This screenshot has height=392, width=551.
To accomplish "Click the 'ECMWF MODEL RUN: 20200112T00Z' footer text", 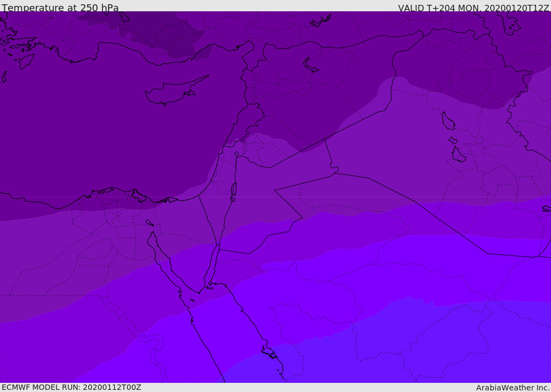I will point(72,388).
